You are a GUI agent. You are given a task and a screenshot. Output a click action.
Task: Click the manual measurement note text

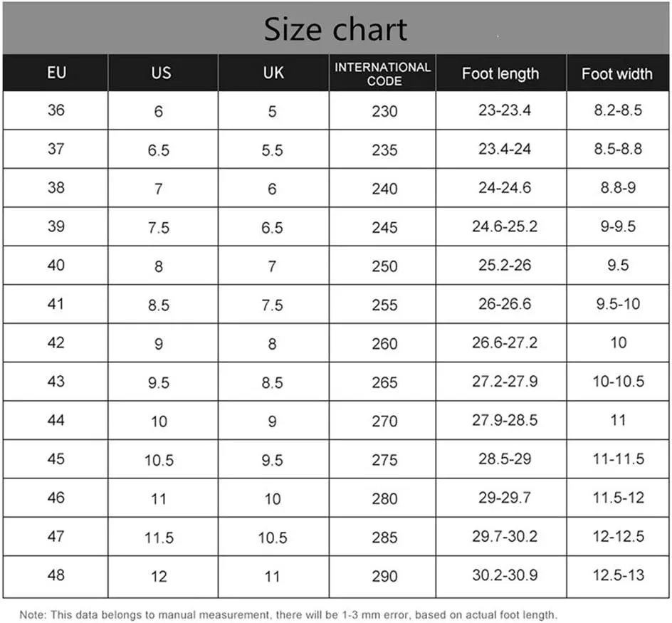288,614
